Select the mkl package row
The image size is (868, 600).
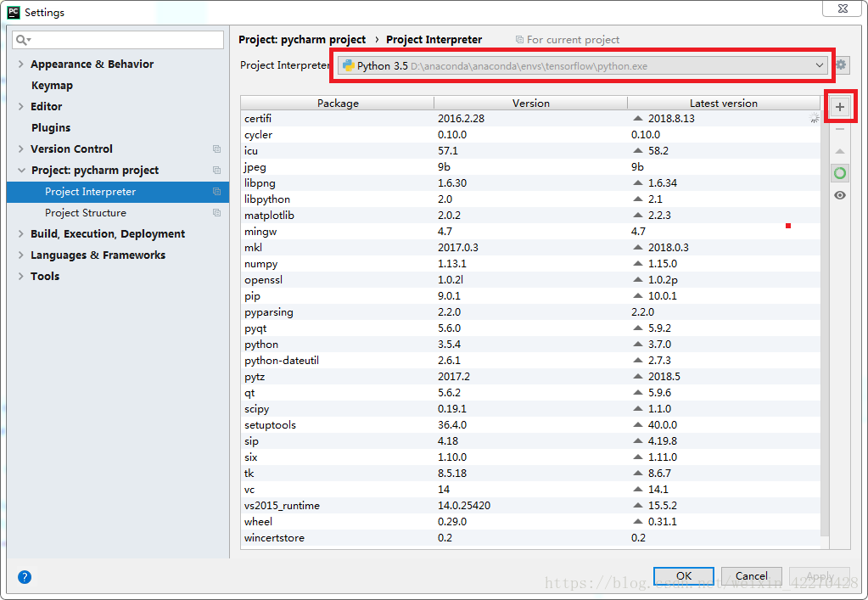coord(531,248)
